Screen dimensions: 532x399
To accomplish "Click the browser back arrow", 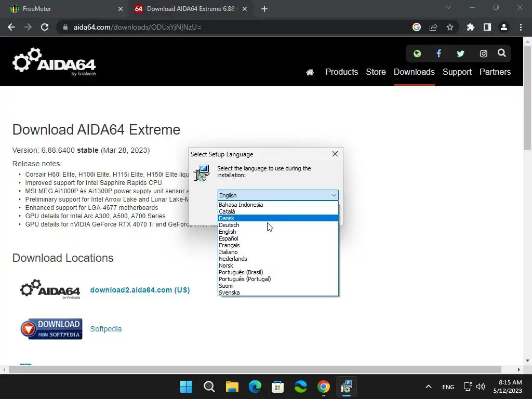I will (x=11, y=27).
